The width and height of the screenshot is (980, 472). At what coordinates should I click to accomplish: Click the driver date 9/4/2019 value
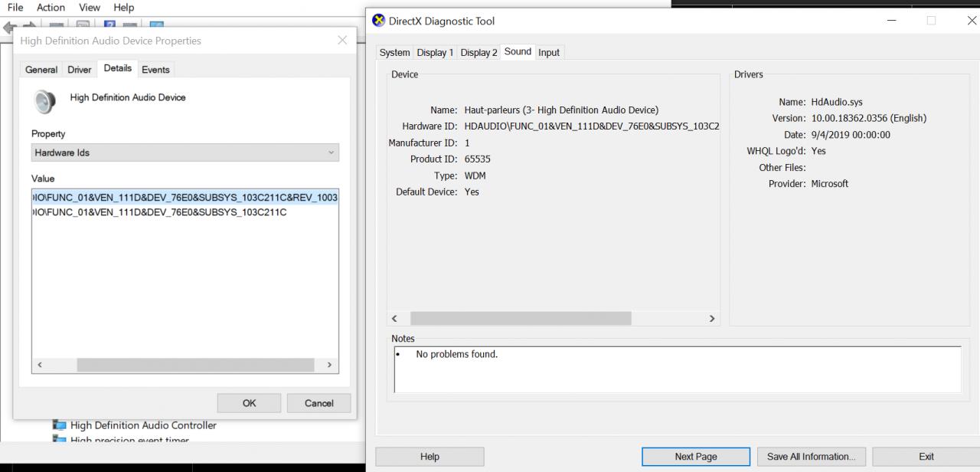click(851, 135)
